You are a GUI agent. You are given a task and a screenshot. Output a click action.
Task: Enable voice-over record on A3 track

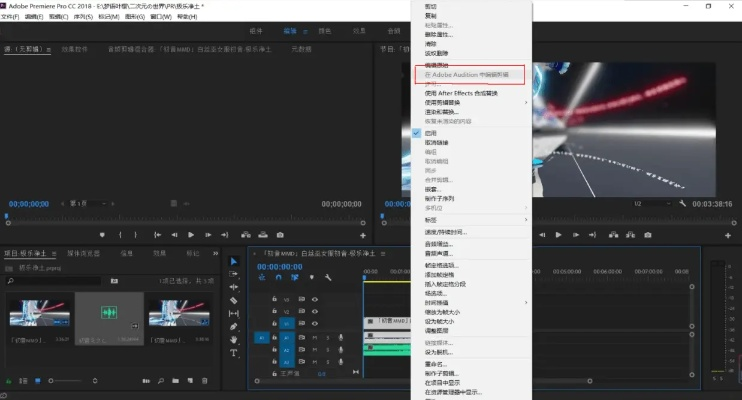coord(341,362)
